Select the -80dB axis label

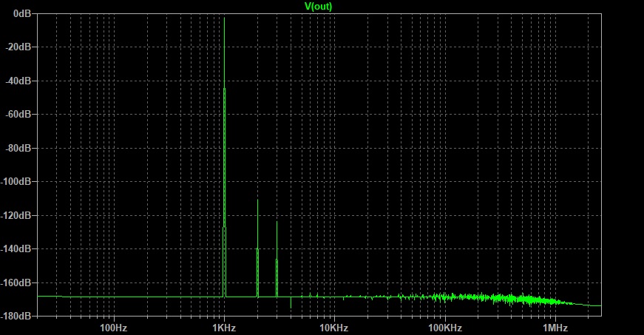point(18,148)
